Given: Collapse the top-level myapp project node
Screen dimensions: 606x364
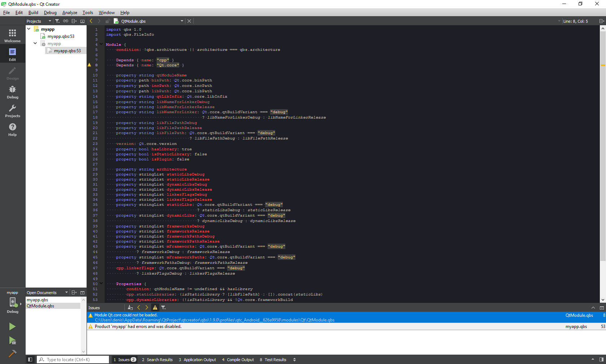Looking at the screenshot, I should (29, 29).
